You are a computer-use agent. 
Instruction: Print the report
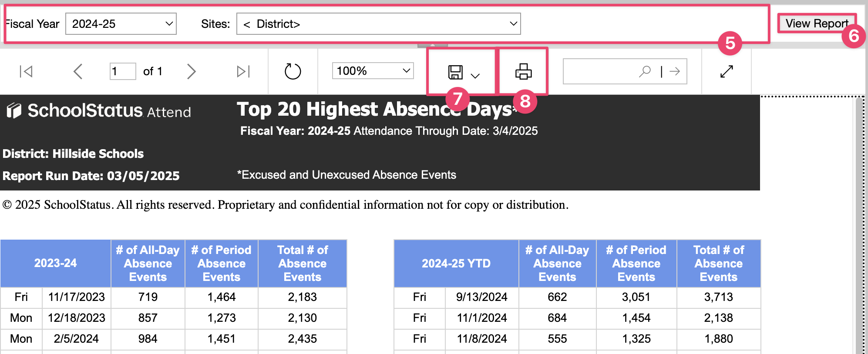[523, 71]
